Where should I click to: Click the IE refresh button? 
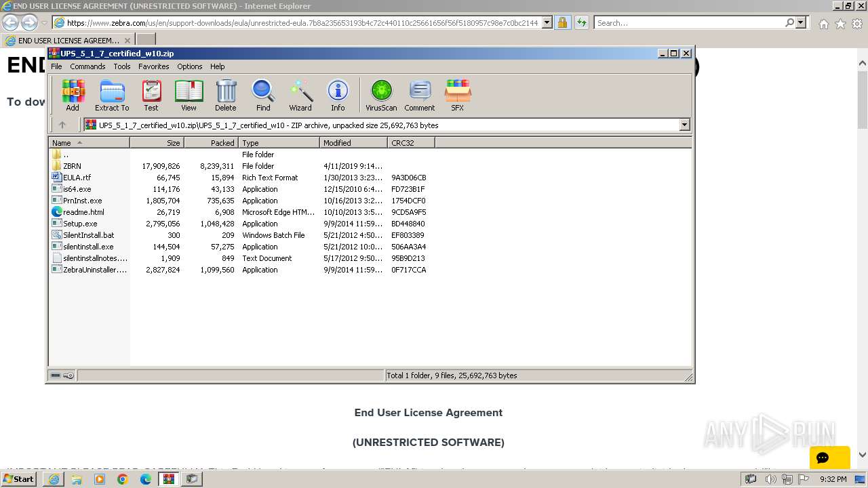[x=581, y=22]
